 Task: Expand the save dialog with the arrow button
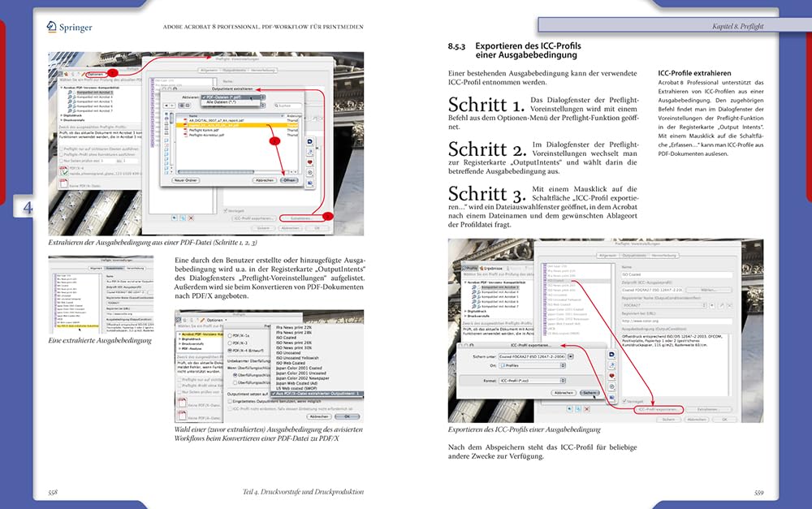(571, 356)
